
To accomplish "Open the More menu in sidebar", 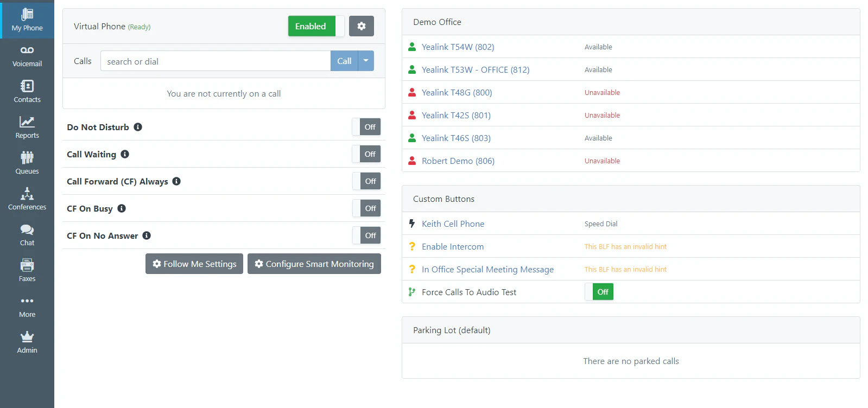I will pyautogui.click(x=27, y=307).
